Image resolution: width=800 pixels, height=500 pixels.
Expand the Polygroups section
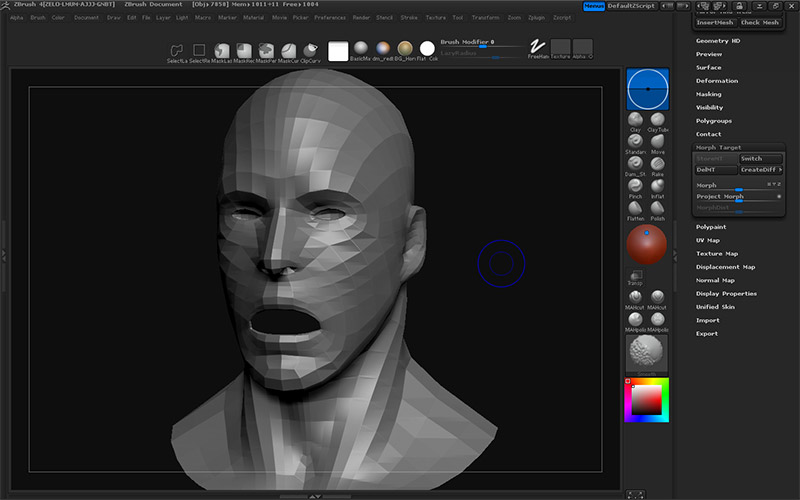point(714,120)
